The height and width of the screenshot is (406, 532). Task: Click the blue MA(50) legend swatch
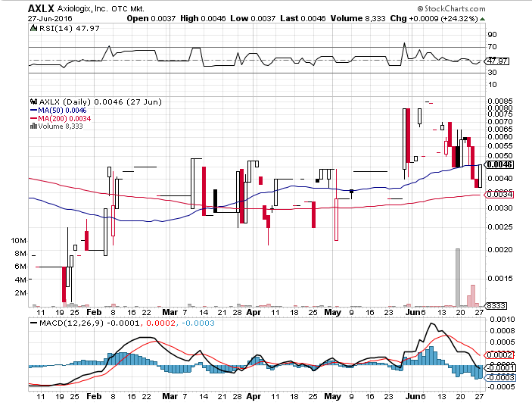[33, 110]
